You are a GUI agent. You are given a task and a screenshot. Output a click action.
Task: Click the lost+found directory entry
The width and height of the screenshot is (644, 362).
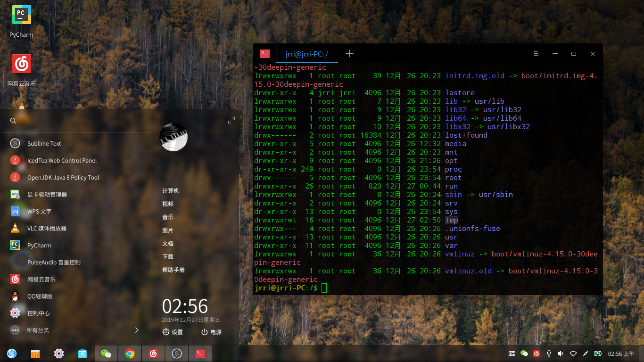click(x=466, y=135)
